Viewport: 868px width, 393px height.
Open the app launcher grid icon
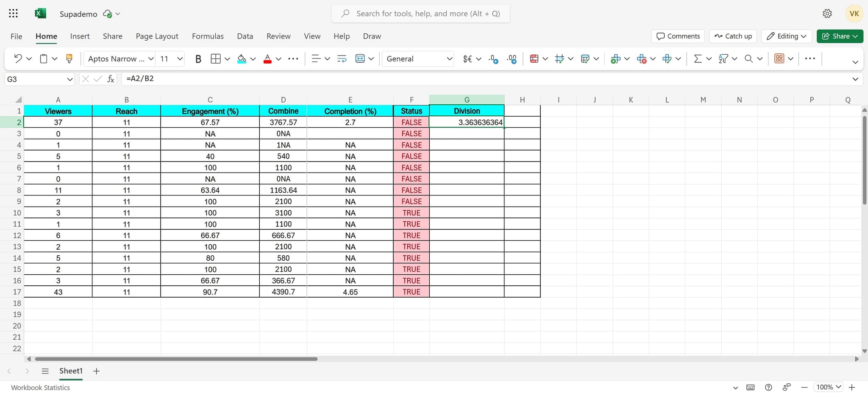(13, 14)
